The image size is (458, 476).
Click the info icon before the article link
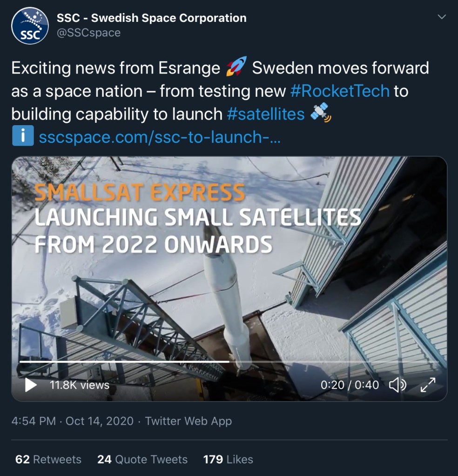pyautogui.click(x=23, y=137)
